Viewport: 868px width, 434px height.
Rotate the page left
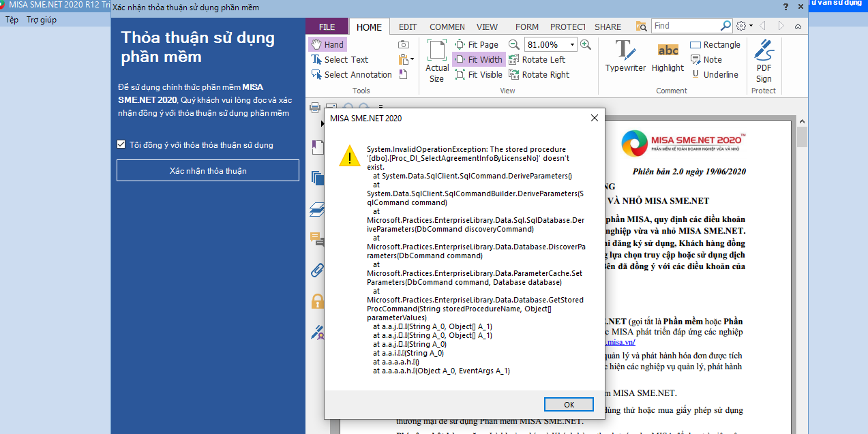[537, 59]
